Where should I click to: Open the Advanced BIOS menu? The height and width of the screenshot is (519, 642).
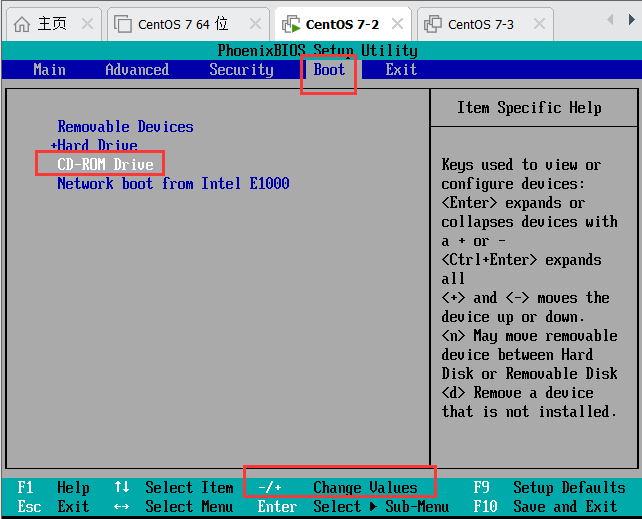pyautogui.click(x=137, y=70)
